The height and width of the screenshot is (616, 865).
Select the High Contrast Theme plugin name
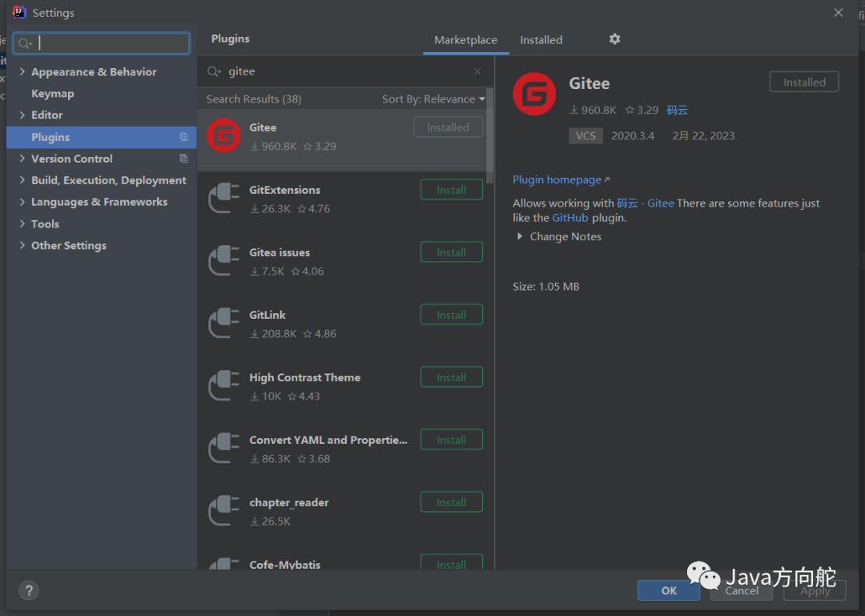(x=304, y=377)
